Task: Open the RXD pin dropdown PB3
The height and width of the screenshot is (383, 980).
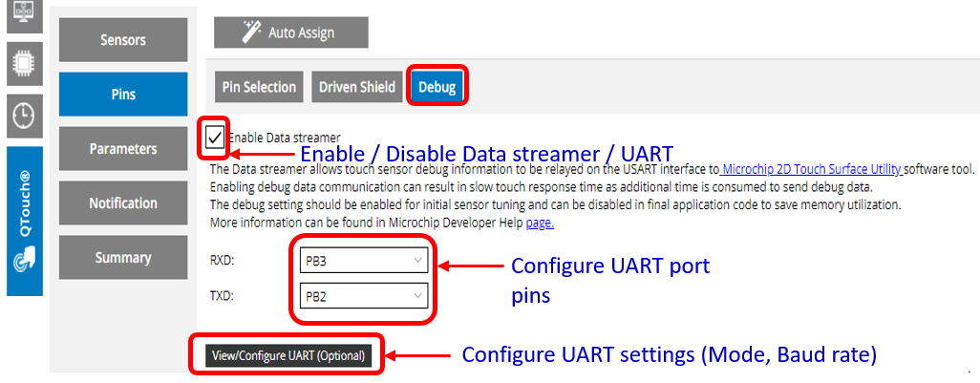Action: click(x=364, y=261)
